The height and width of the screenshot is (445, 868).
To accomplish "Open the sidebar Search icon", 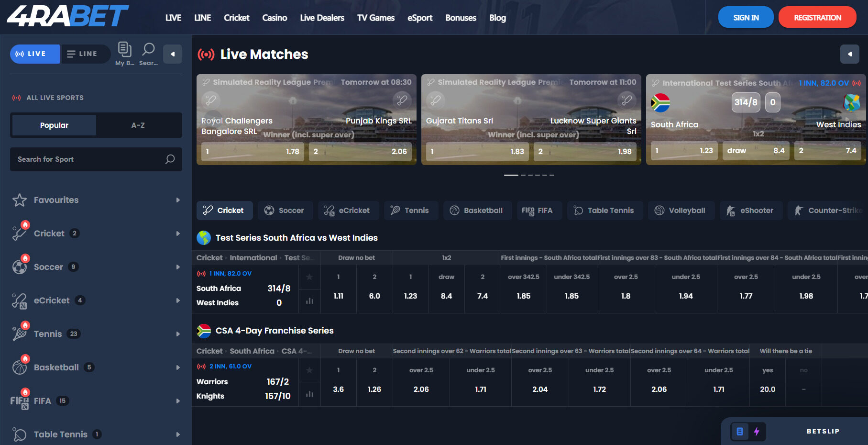I will [148, 54].
